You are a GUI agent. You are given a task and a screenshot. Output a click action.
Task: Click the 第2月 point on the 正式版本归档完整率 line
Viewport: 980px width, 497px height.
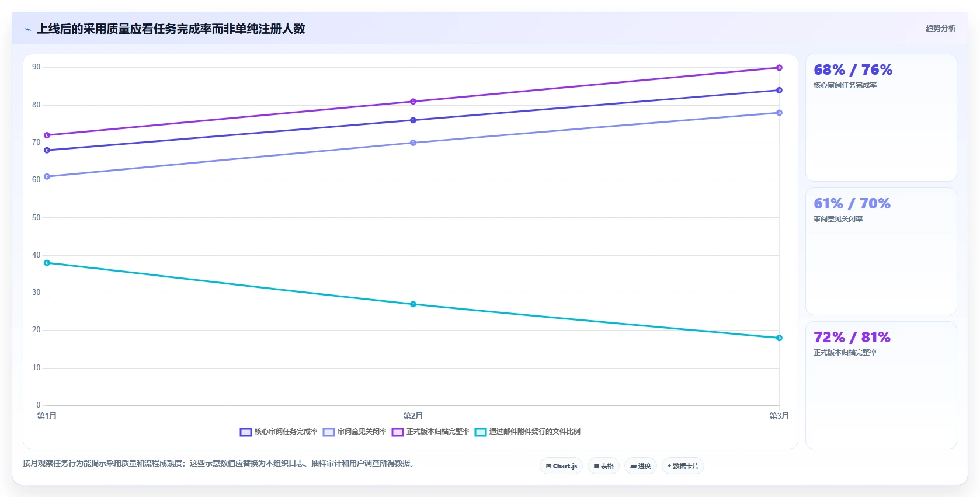(x=413, y=102)
